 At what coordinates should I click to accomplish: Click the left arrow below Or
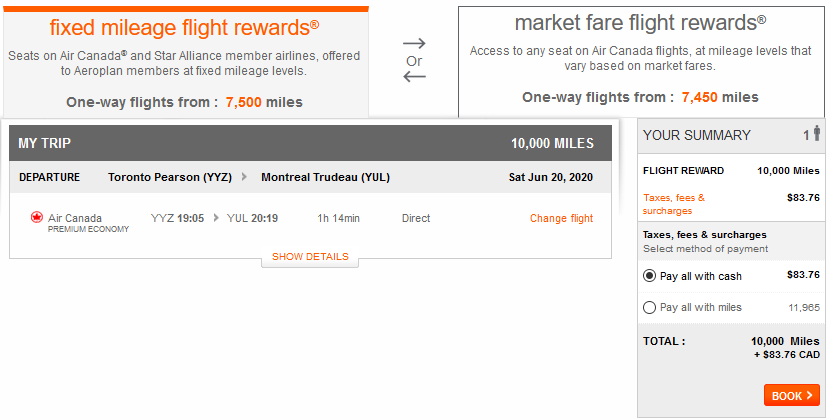pyautogui.click(x=414, y=77)
